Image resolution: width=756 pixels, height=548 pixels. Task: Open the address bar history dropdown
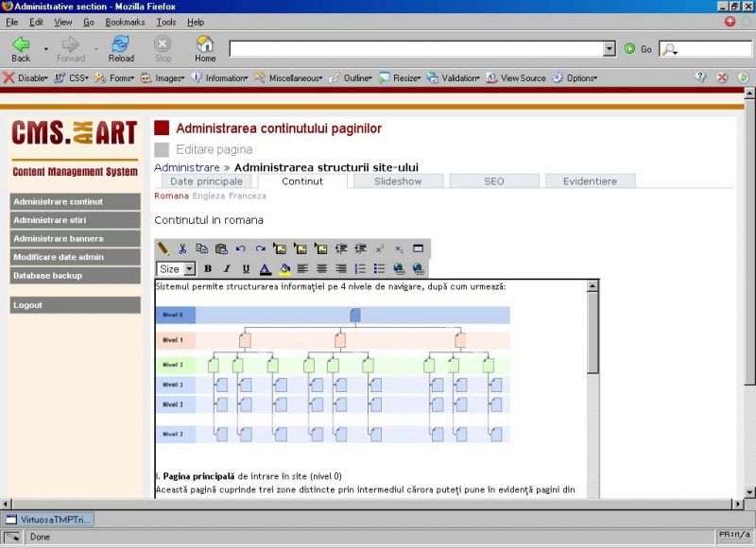[x=609, y=48]
